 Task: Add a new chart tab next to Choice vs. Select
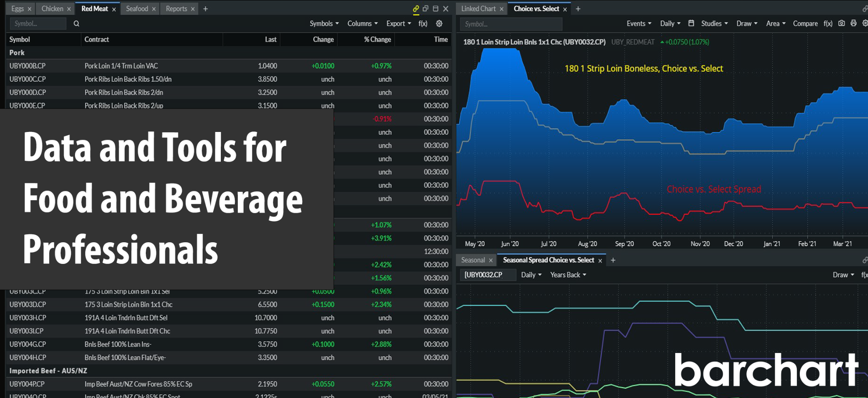click(x=578, y=8)
